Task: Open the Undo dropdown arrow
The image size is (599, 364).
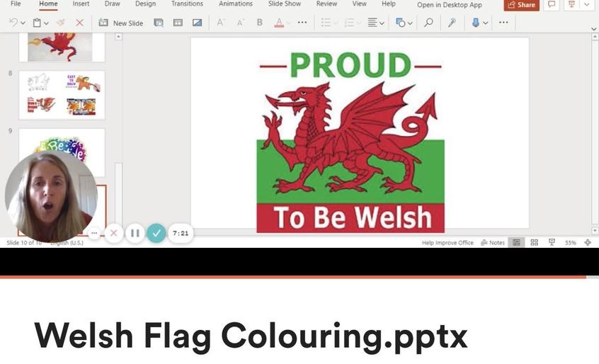Action: point(23,23)
